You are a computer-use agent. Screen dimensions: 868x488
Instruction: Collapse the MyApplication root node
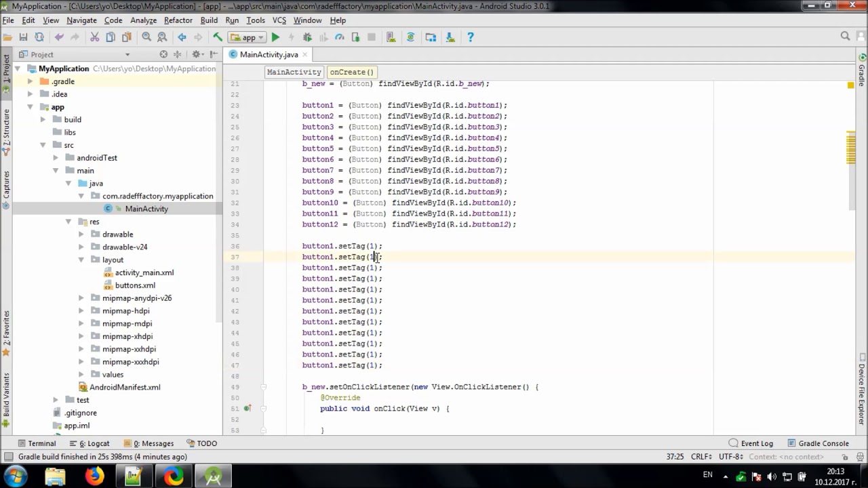point(18,68)
